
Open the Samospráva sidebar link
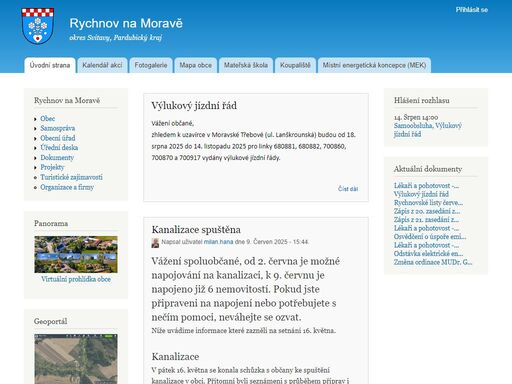[x=57, y=128]
